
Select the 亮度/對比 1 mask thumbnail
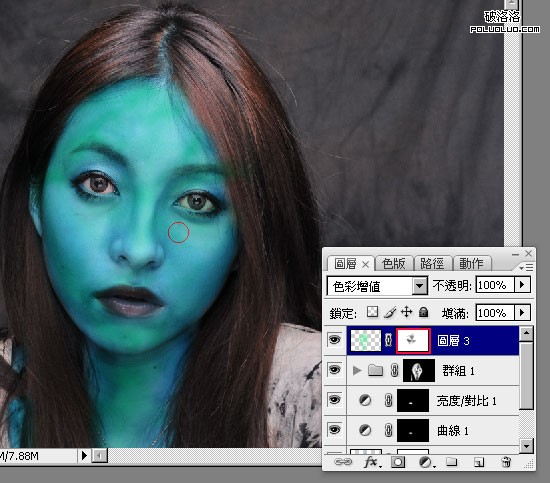coord(413,400)
